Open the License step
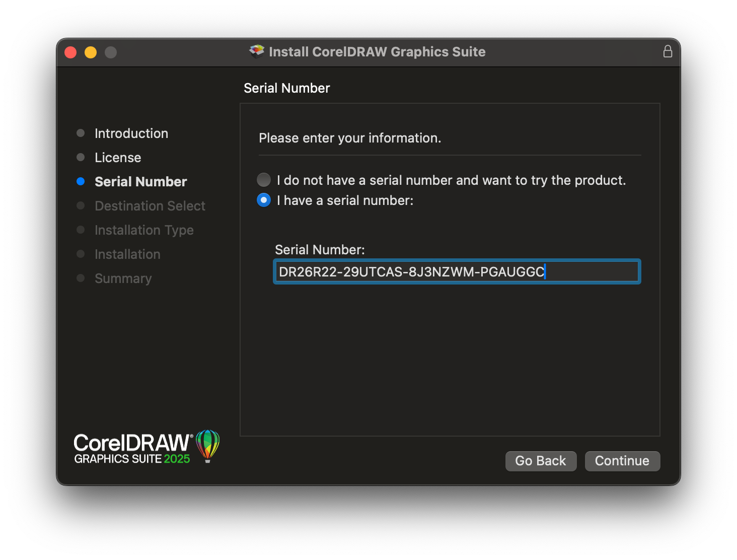The height and width of the screenshot is (560, 737). (117, 157)
